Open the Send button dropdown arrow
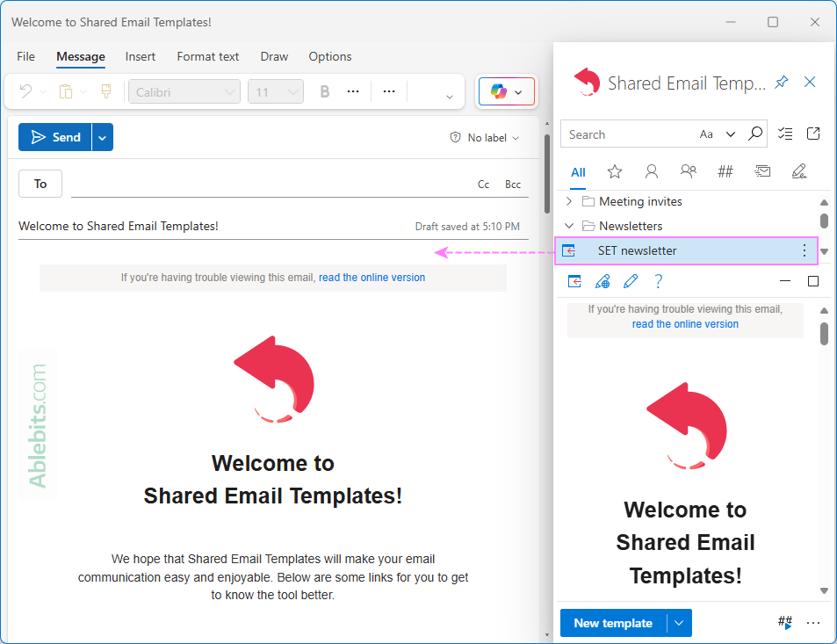Viewport: 837px width, 644px height. [102, 137]
